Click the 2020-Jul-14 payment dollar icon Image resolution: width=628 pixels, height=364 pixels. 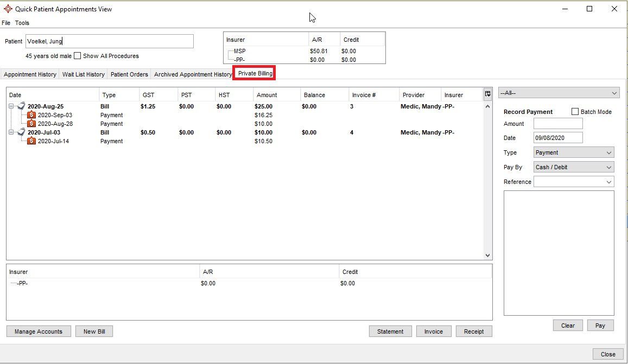tap(31, 141)
